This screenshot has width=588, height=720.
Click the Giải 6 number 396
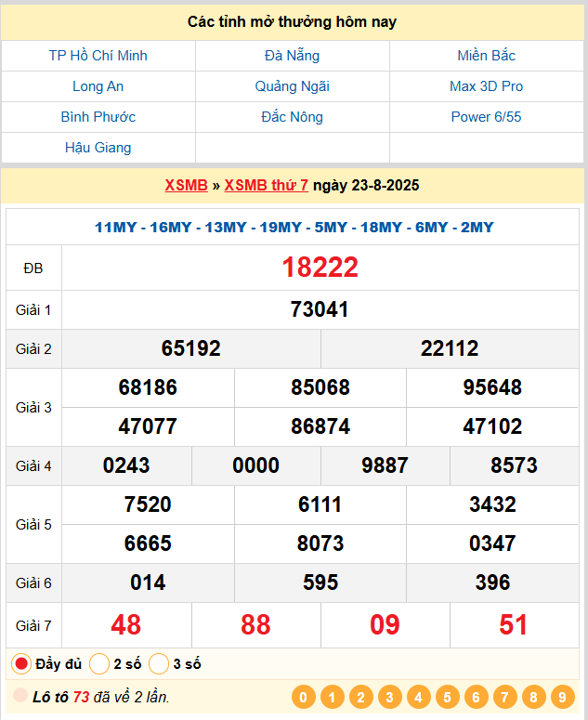(x=492, y=583)
